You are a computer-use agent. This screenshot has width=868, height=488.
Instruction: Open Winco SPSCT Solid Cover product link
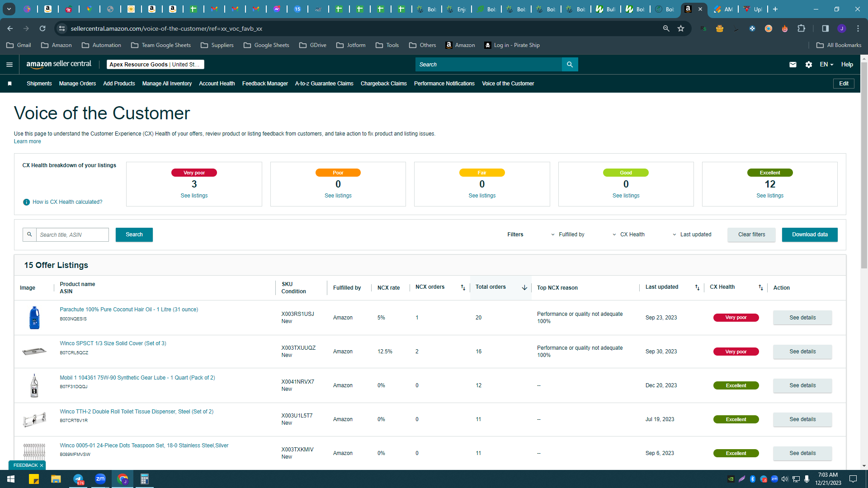pos(113,343)
